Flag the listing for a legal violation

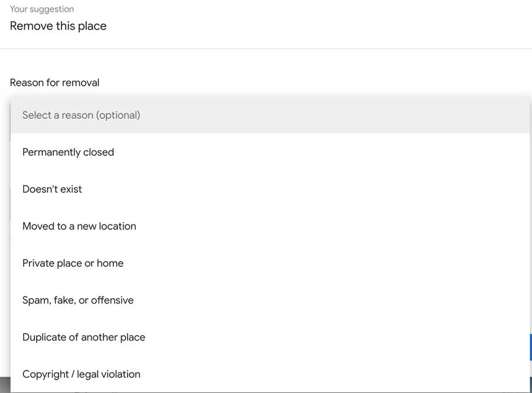(x=81, y=374)
